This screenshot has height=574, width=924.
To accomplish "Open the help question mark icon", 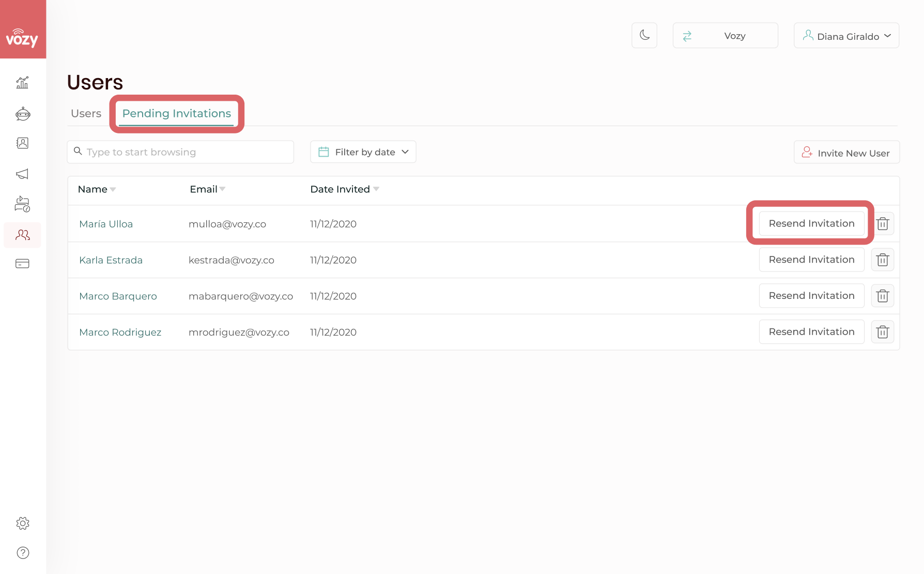I will (x=23, y=553).
